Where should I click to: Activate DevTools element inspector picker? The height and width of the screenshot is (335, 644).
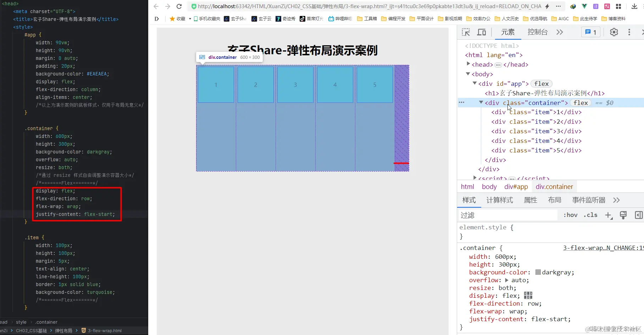click(466, 32)
